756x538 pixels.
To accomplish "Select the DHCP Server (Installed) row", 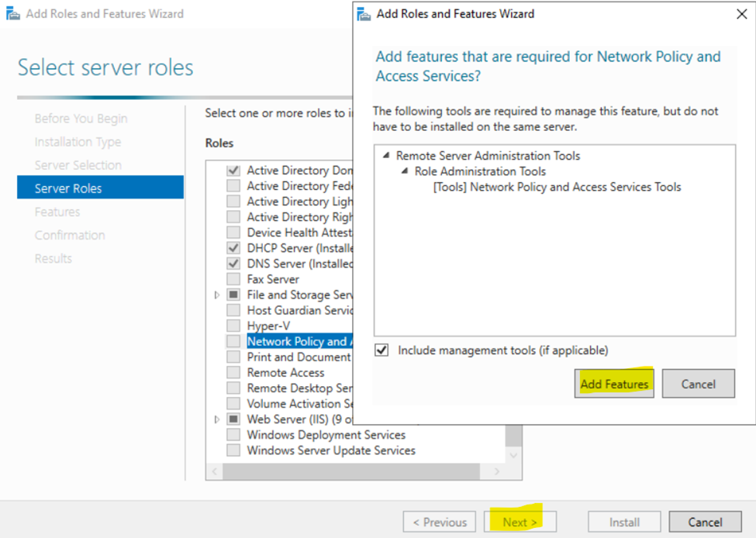I will (300, 248).
